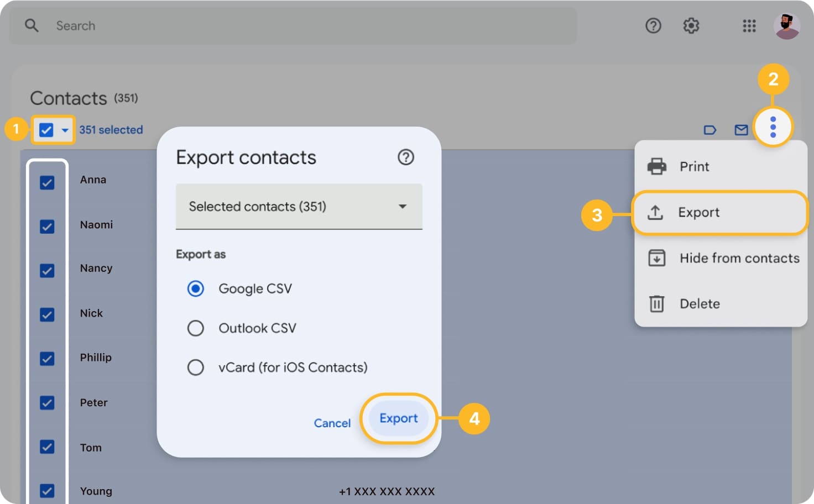Image resolution: width=814 pixels, height=504 pixels.
Task: Select the Outlook CSV export format
Action: [196, 328]
